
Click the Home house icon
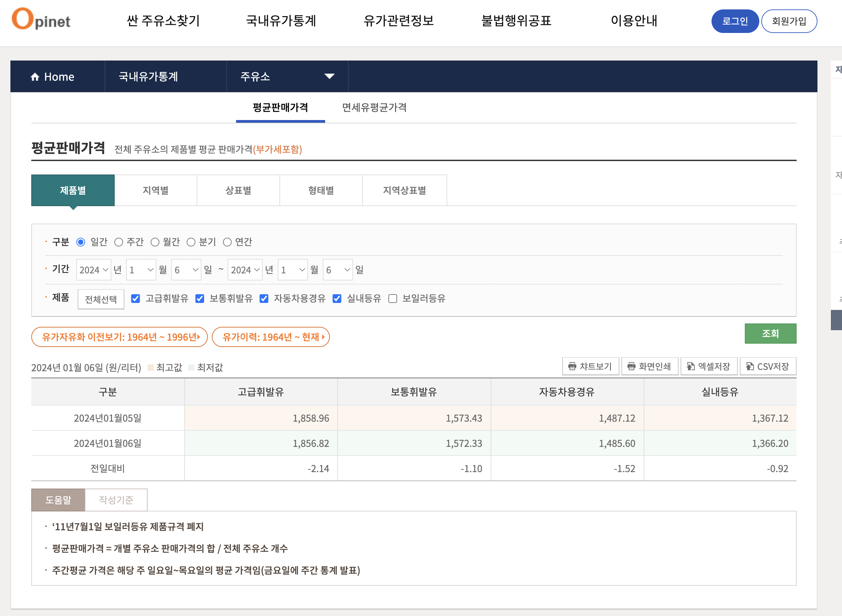pos(35,77)
